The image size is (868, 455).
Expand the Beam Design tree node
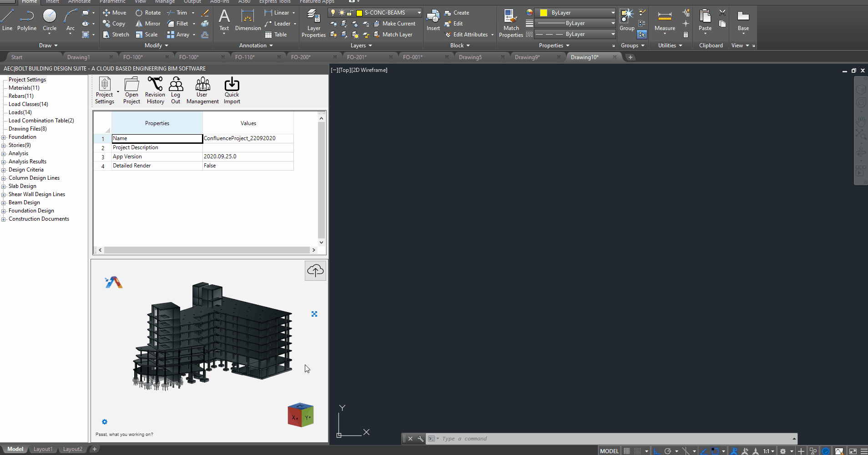click(4, 202)
